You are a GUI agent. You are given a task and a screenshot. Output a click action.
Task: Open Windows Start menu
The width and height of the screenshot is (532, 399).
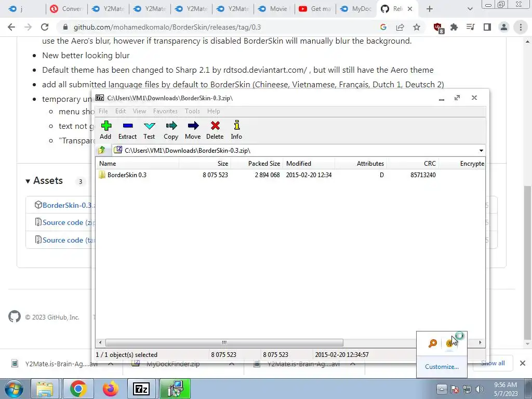tap(13, 389)
